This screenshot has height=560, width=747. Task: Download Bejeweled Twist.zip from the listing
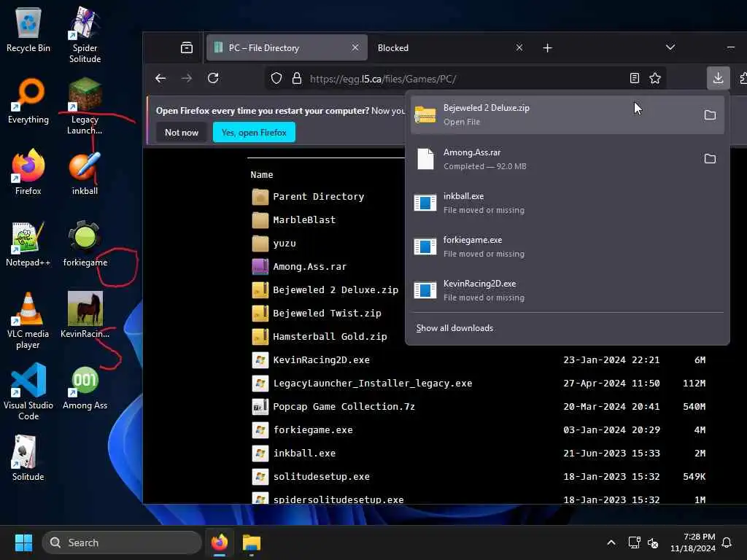pyautogui.click(x=327, y=314)
